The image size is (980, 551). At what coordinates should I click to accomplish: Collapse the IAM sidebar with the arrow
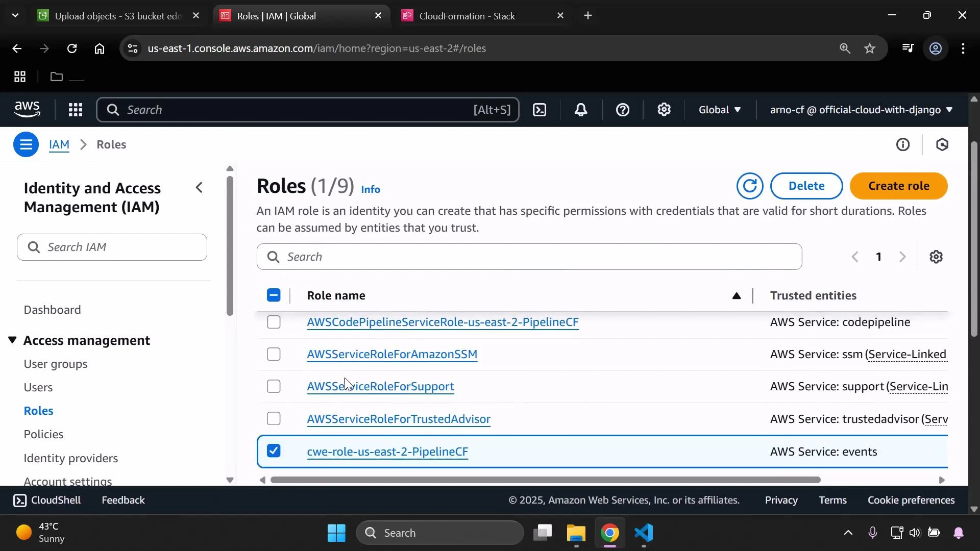pos(199,187)
